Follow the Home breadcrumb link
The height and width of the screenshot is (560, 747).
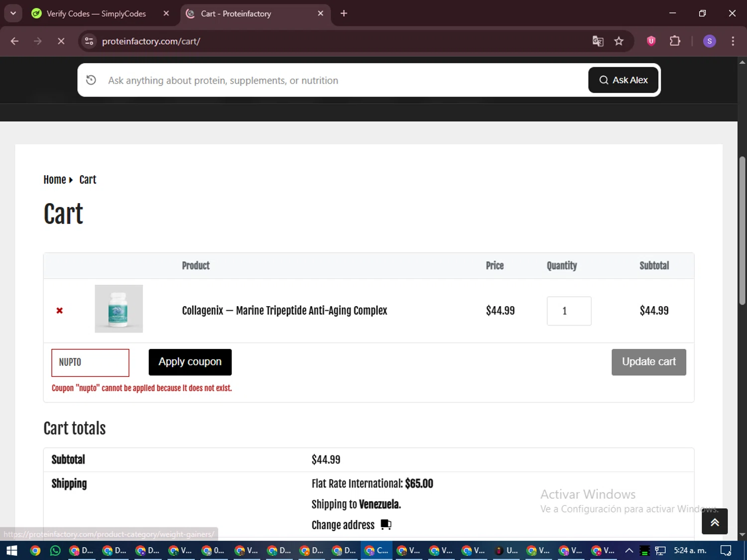pos(55,180)
